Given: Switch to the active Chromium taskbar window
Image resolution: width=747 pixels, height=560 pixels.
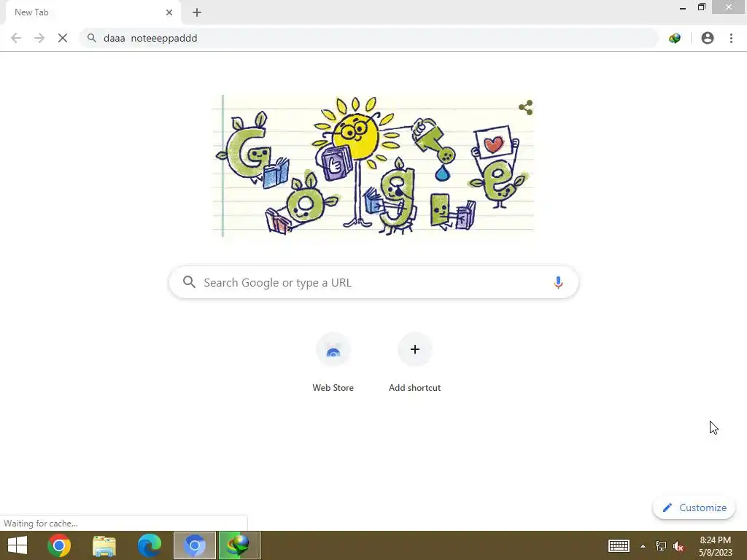Looking at the screenshot, I should (194, 545).
